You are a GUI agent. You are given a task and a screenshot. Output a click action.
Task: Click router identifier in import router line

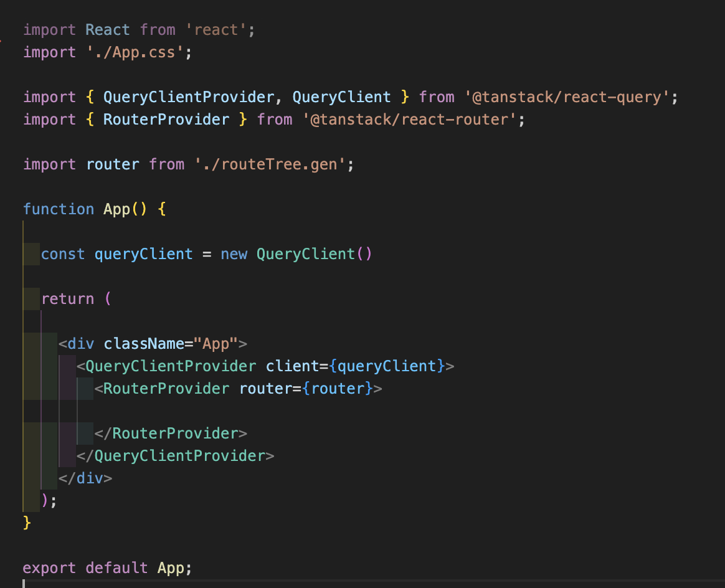[113, 164]
